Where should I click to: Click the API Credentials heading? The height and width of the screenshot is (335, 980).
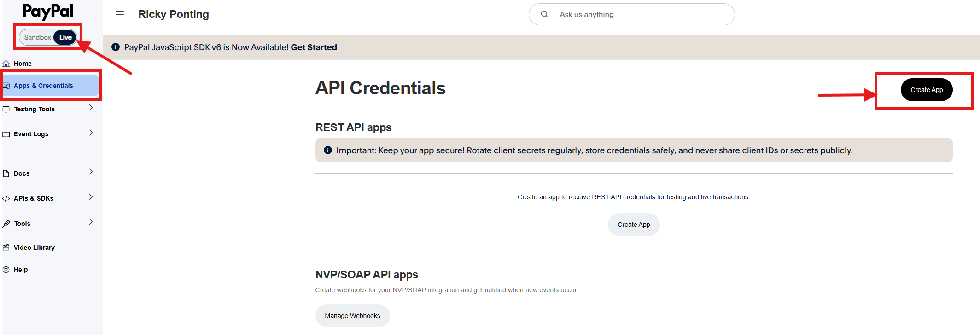click(x=380, y=88)
